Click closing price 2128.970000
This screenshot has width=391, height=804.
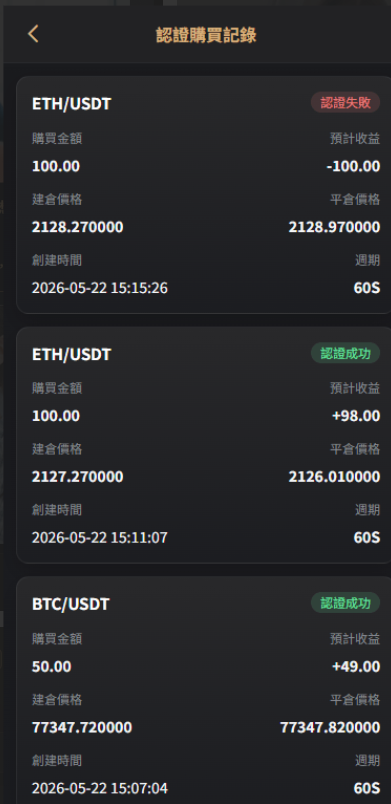point(335,227)
